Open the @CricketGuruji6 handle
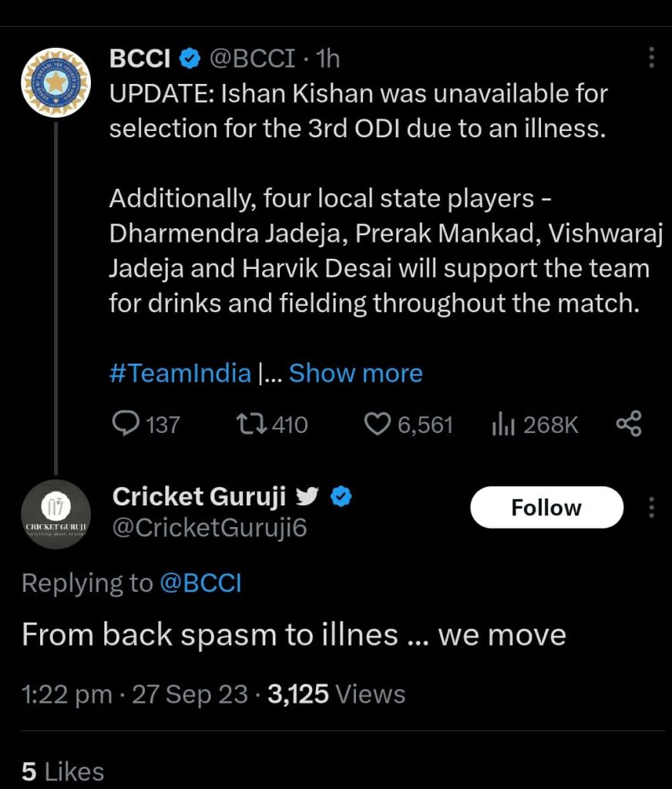The height and width of the screenshot is (789, 672). pos(210,529)
